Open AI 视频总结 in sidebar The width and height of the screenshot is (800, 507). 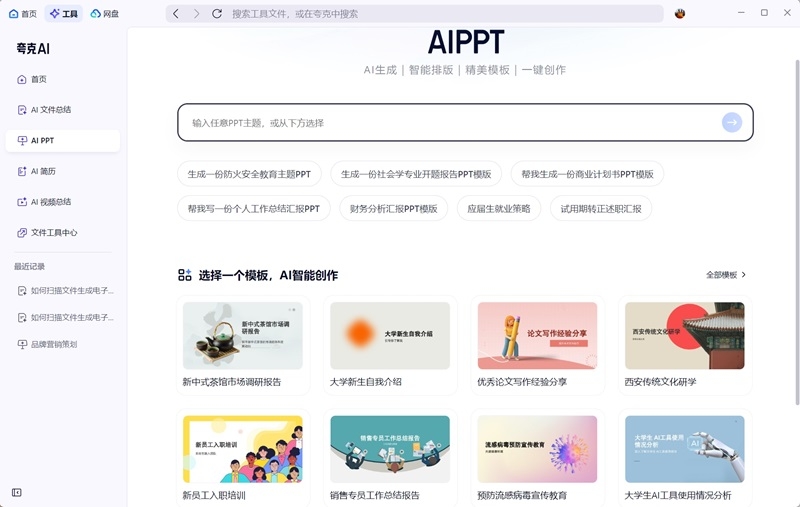pyautogui.click(x=63, y=202)
